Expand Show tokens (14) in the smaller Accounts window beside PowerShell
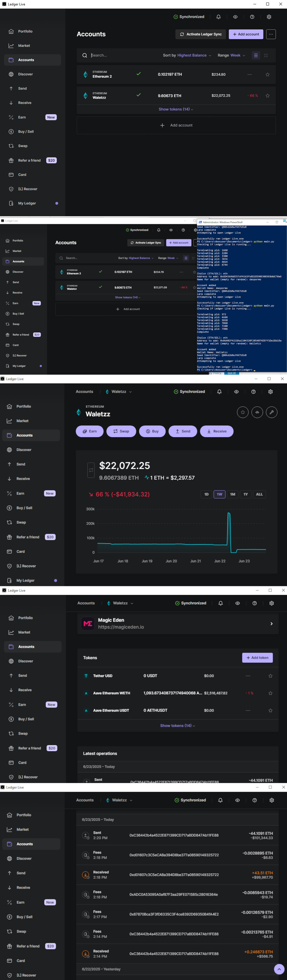The image size is (287, 980). [128, 298]
